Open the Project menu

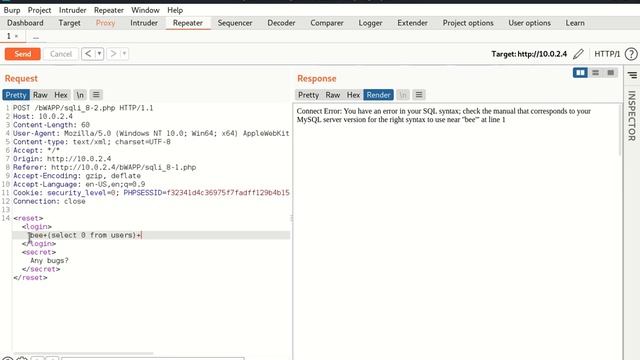(40, 10)
